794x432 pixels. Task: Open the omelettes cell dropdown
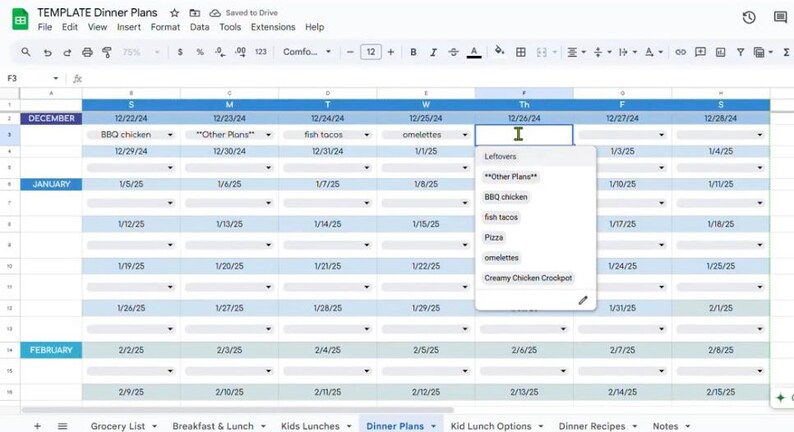pyautogui.click(x=465, y=135)
